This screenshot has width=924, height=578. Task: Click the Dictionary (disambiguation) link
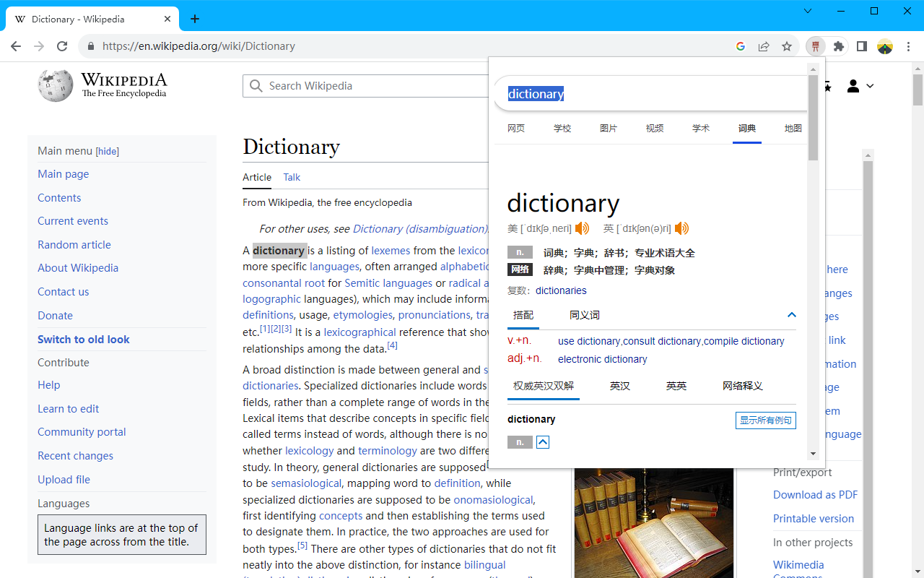coord(421,229)
